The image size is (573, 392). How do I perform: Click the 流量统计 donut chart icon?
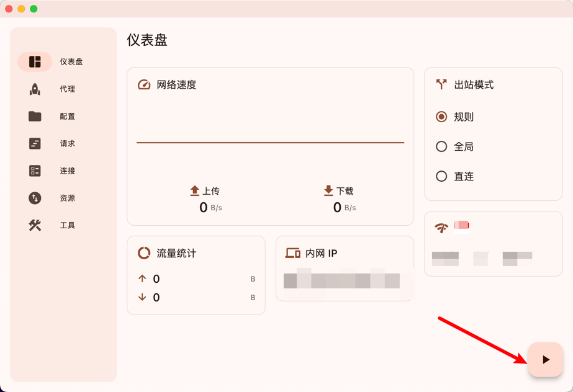pyautogui.click(x=144, y=253)
